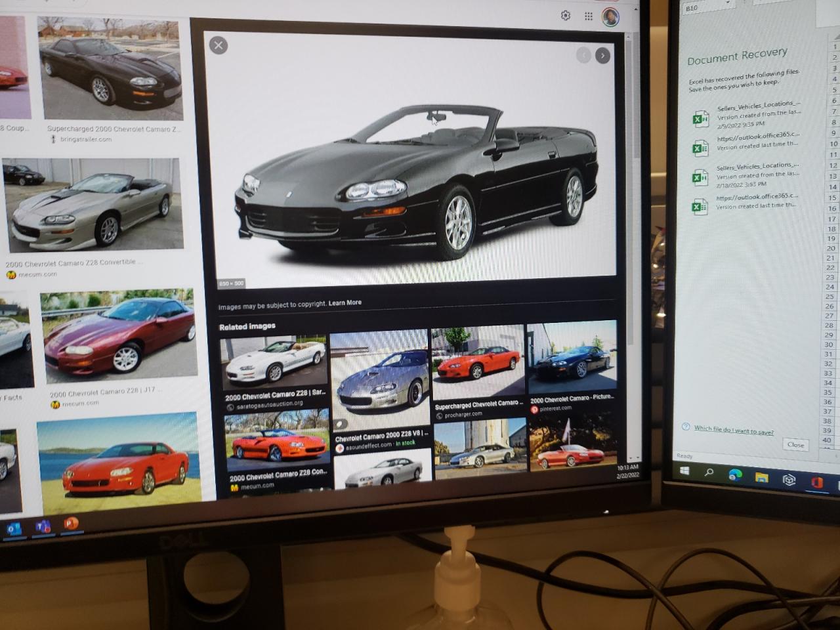This screenshot has width=840, height=630.
Task: Switch to Outlook on the taskbar
Action: click(x=13, y=529)
